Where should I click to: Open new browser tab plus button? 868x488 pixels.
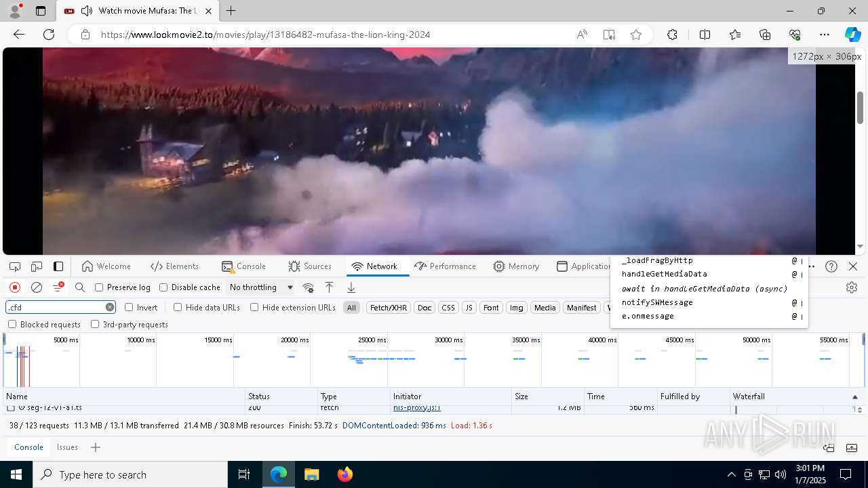click(x=231, y=11)
